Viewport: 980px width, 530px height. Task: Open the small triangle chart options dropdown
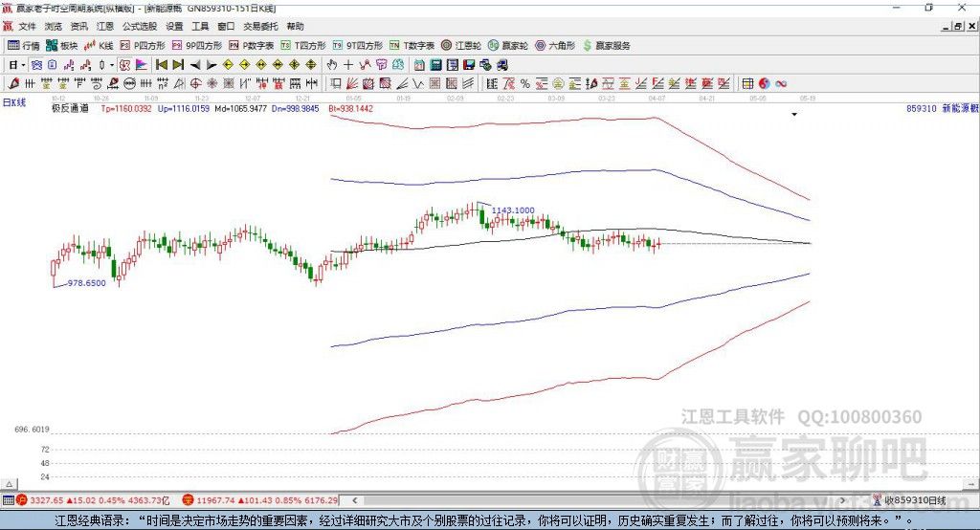point(793,115)
